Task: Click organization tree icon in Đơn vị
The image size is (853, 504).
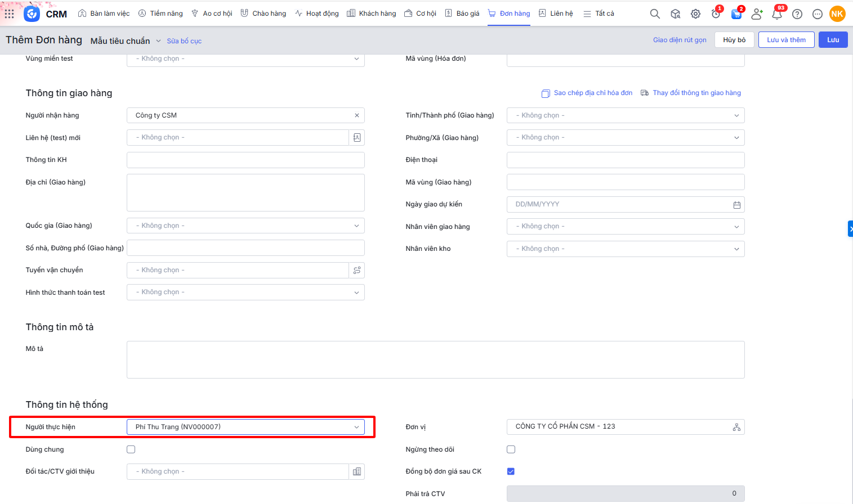Action: 736,427
